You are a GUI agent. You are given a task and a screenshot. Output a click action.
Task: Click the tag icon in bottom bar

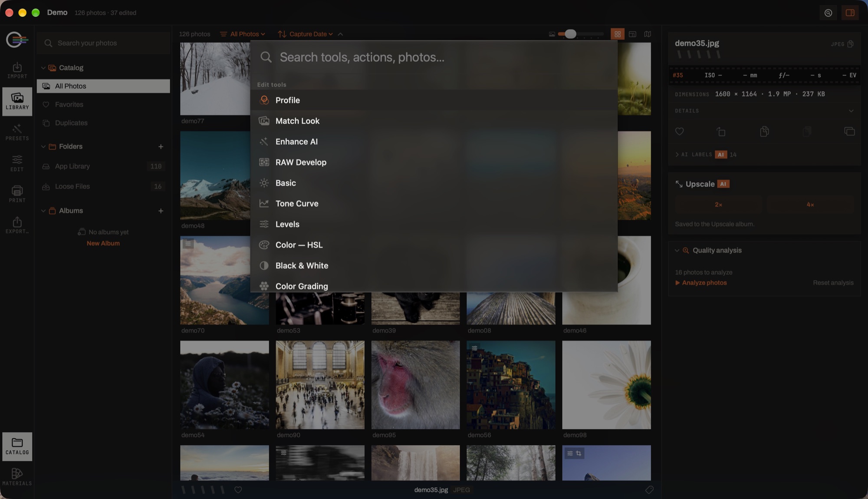(649, 490)
